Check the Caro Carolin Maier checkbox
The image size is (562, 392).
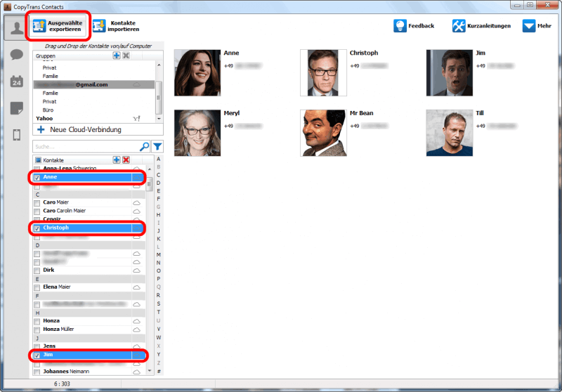(37, 211)
